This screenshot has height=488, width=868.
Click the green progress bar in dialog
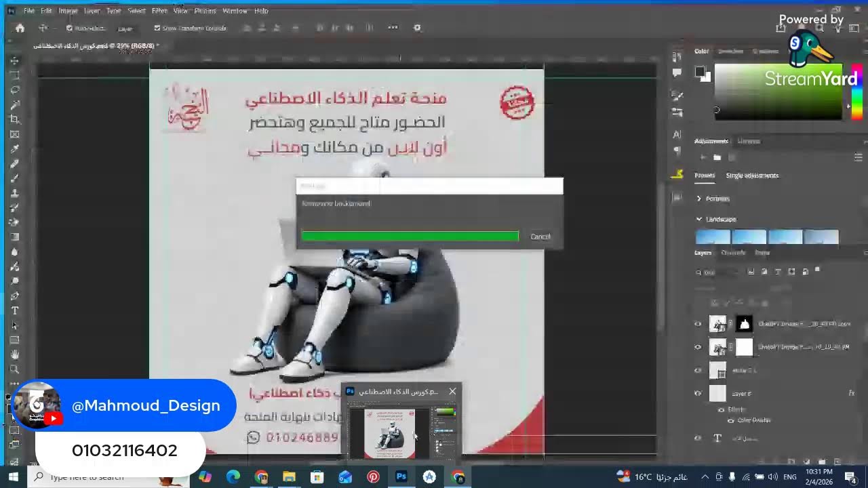410,236
